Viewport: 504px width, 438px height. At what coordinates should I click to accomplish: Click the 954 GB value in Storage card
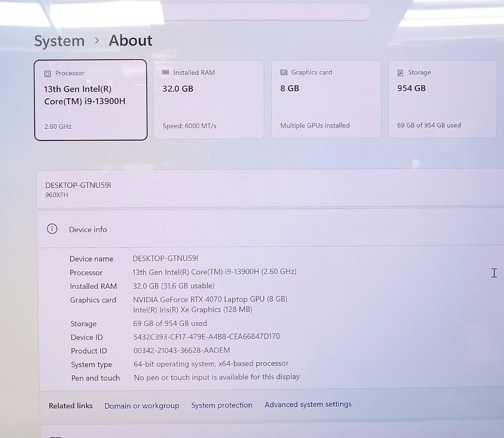tap(411, 88)
